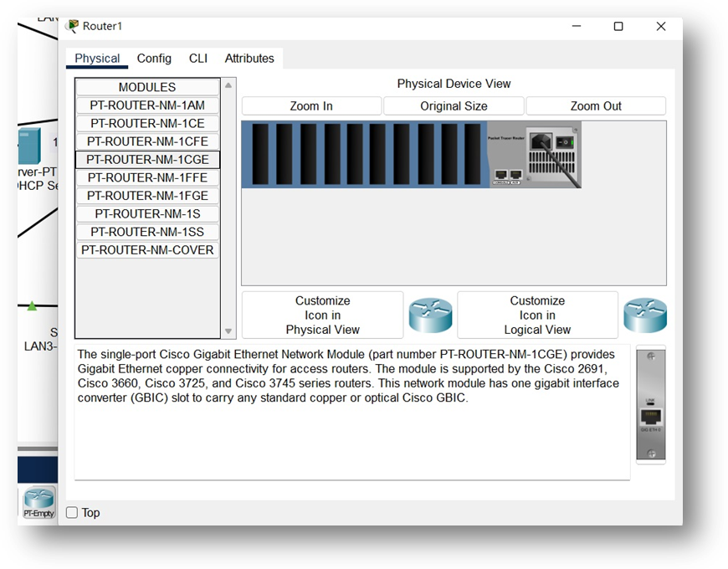Viewport: 728px width, 569px height.
Task: Open the Attributes tab
Action: pos(249,59)
